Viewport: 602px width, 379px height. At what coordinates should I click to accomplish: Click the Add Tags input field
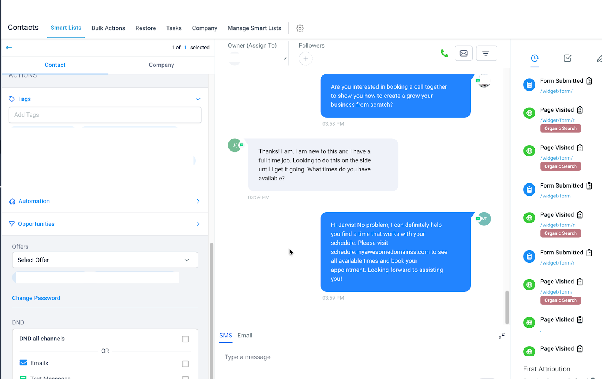coord(105,115)
